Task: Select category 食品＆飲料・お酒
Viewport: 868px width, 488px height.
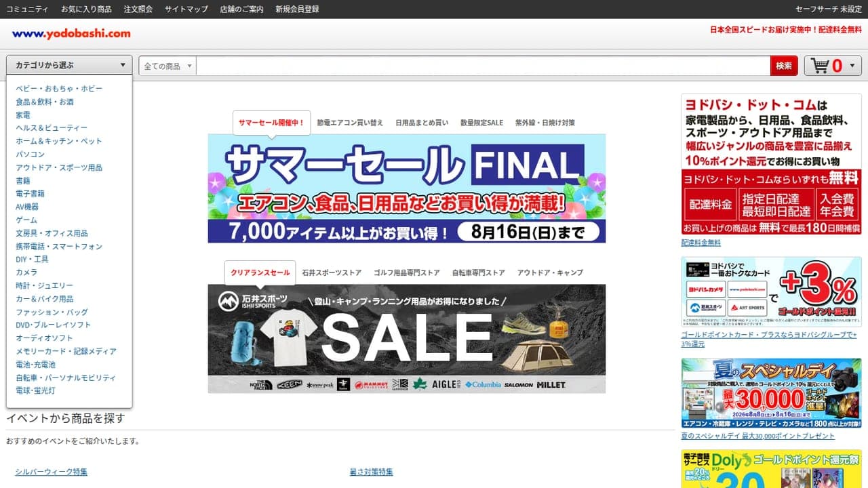Action: click(x=45, y=102)
